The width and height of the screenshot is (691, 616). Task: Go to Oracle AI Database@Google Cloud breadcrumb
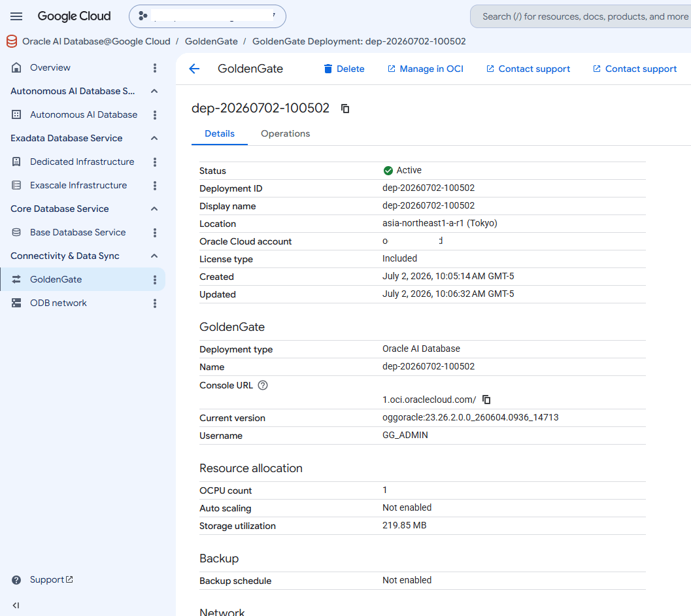tap(96, 41)
